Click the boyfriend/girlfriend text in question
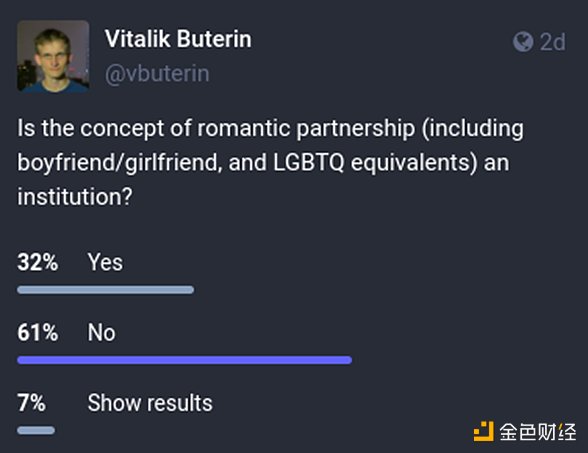Image resolution: width=588 pixels, height=453 pixels. [x=117, y=163]
